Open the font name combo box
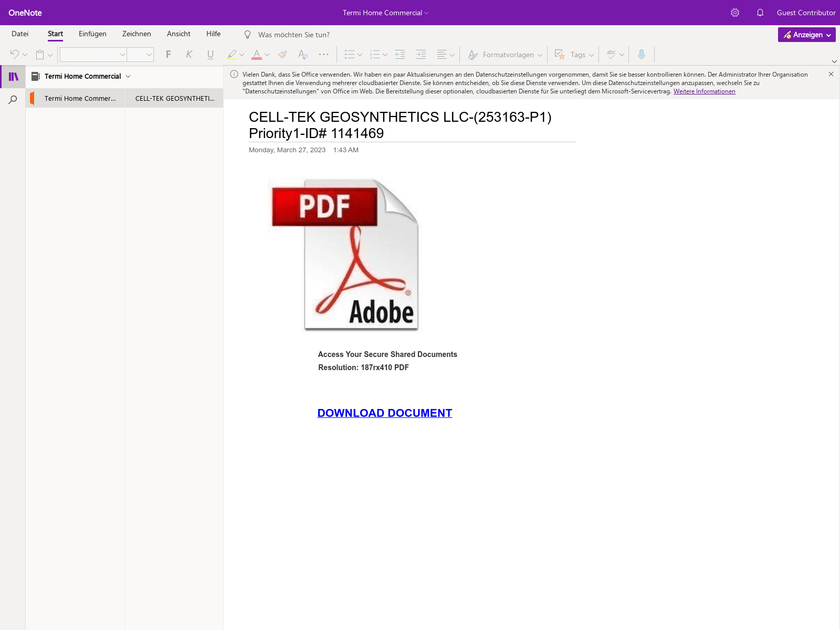Image resolution: width=840 pixels, height=630 pixels. point(93,55)
